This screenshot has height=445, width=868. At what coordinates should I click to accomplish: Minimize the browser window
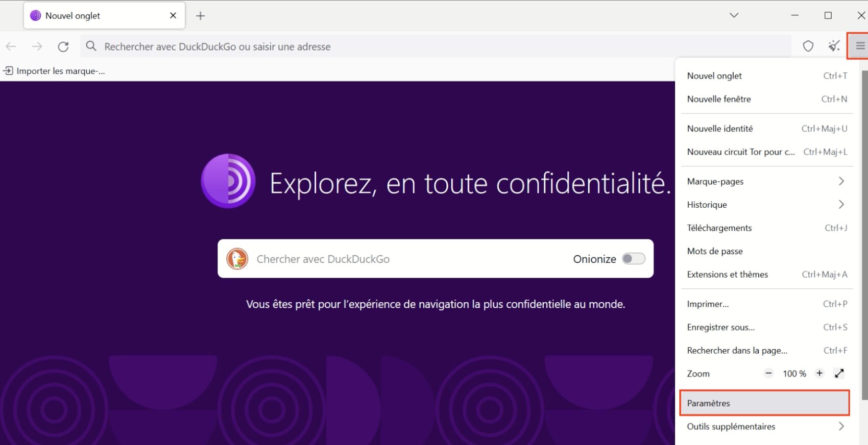[795, 15]
